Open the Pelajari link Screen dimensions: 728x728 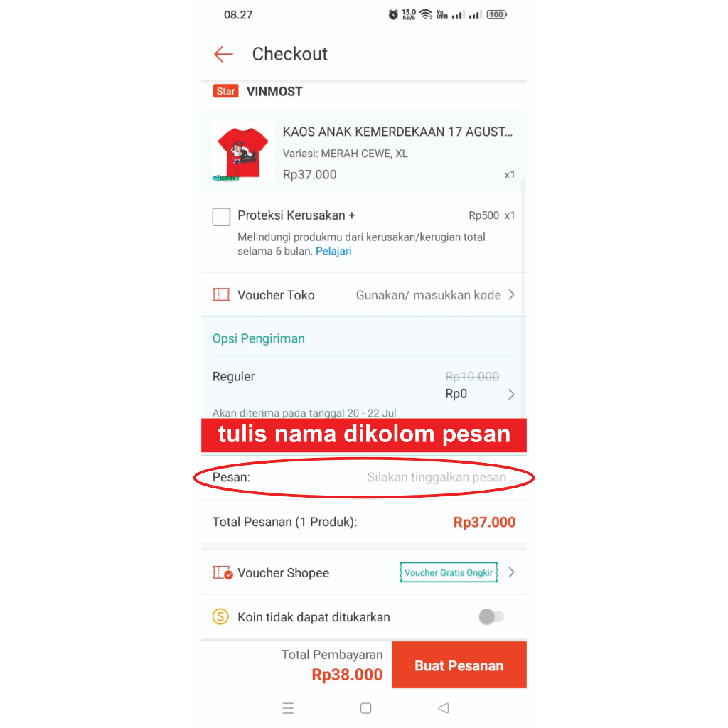coord(333,251)
